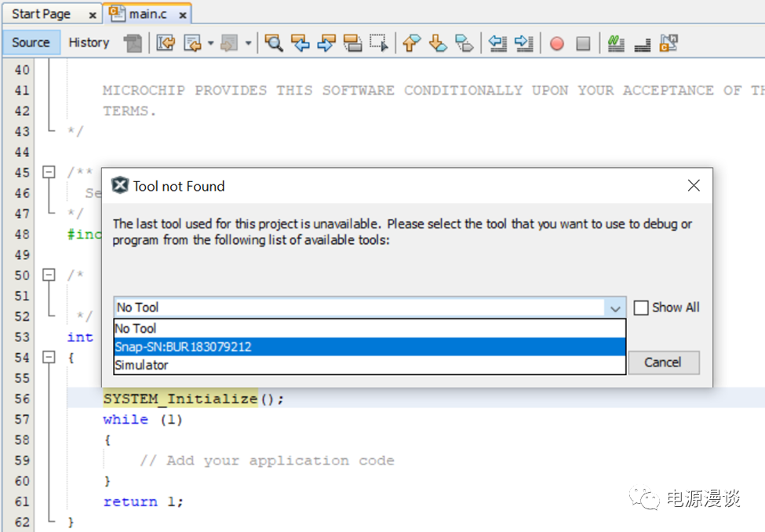Click Find Previous Occurrence arrow icon
Viewport: 765px width, 532px height.
click(300, 43)
